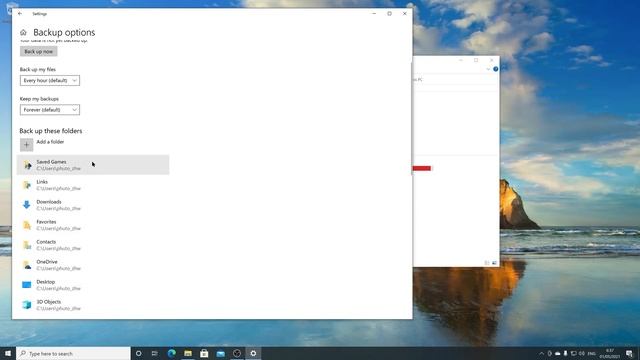Open the taskbar clock and date
Screen dimensions: 640x360
coord(610,353)
